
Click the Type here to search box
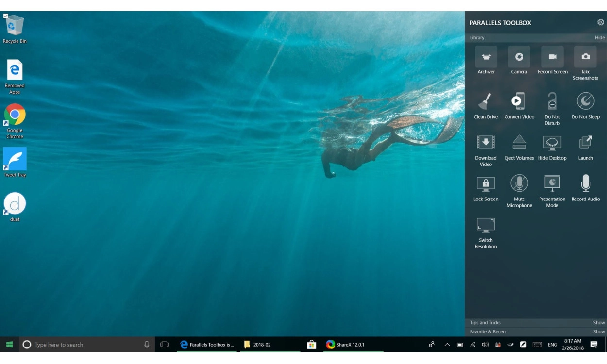coord(83,345)
